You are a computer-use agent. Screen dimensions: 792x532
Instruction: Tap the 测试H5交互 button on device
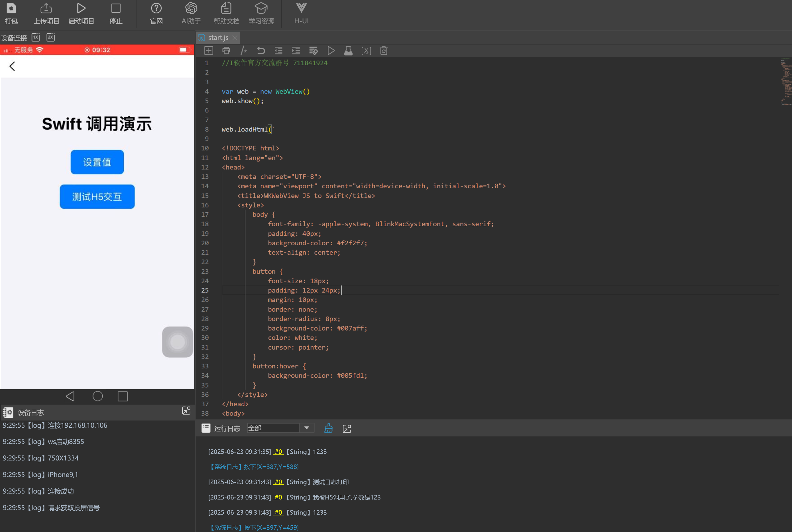point(97,197)
